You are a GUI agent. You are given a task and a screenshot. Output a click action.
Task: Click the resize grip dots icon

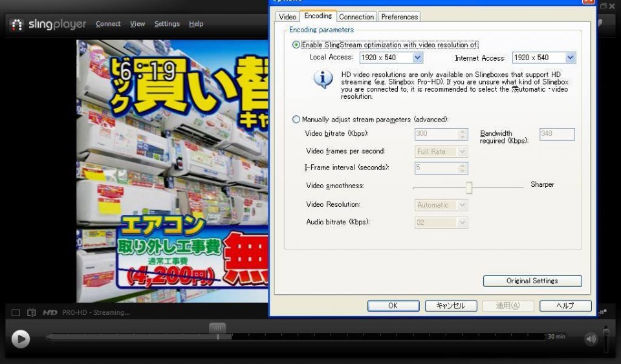tap(603, 312)
